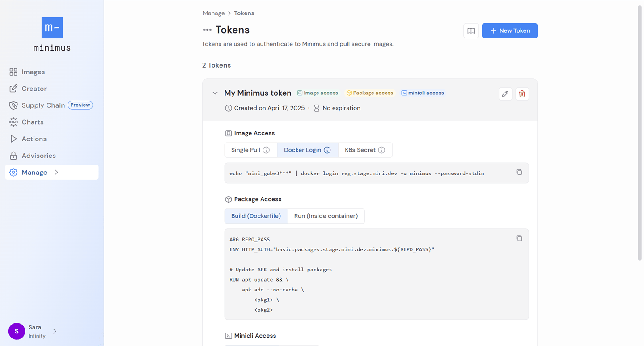Click the three-dots icon beside Tokens title
The width and height of the screenshot is (644, 346).
tap(207, 30)
